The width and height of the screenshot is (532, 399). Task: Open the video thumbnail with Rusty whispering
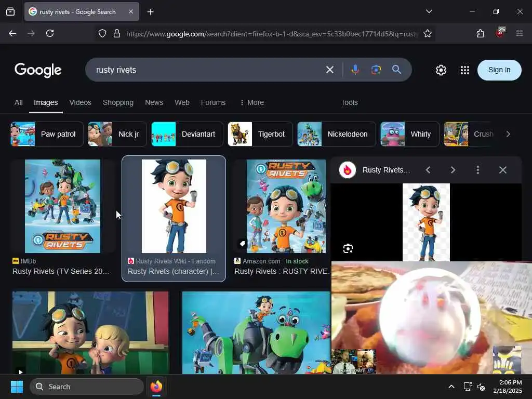click(90, 332)
